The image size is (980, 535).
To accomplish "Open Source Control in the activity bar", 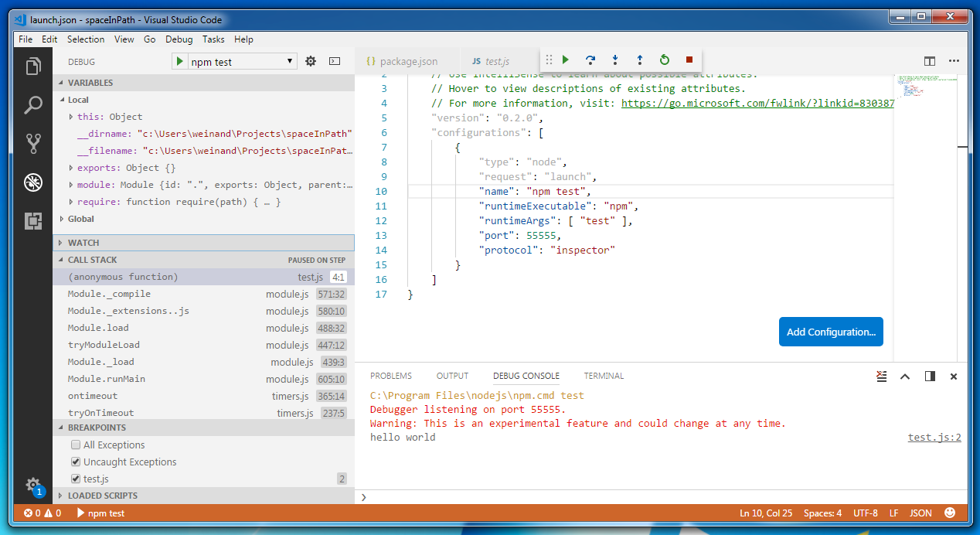I will tap(32, 143).
